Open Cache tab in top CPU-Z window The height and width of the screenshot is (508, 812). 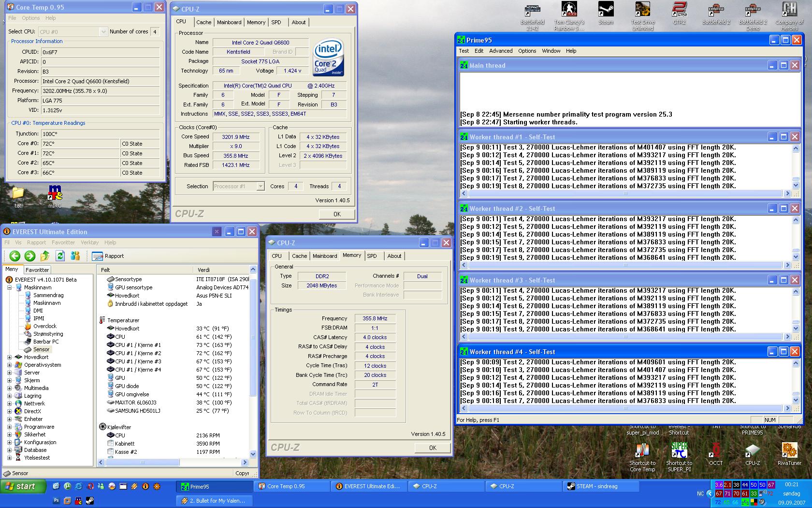203,22
